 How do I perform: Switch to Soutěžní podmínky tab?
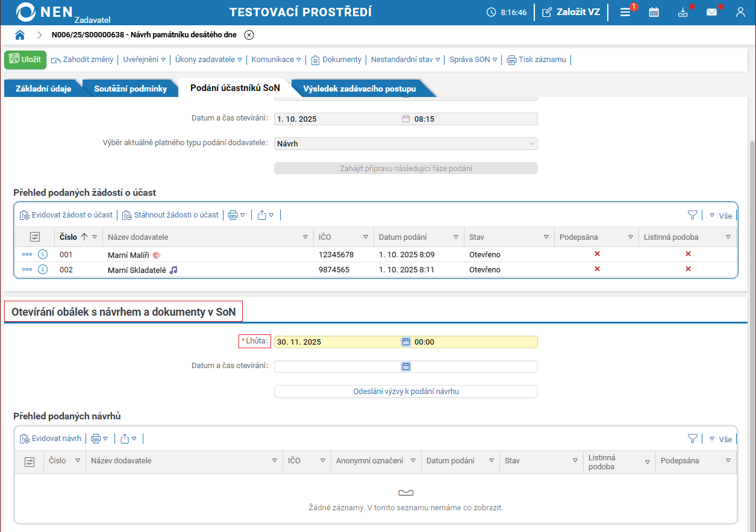pos(130,89)
